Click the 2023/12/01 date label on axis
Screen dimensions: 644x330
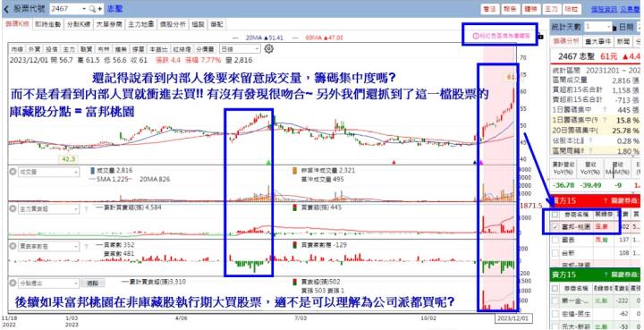point(513,318)
